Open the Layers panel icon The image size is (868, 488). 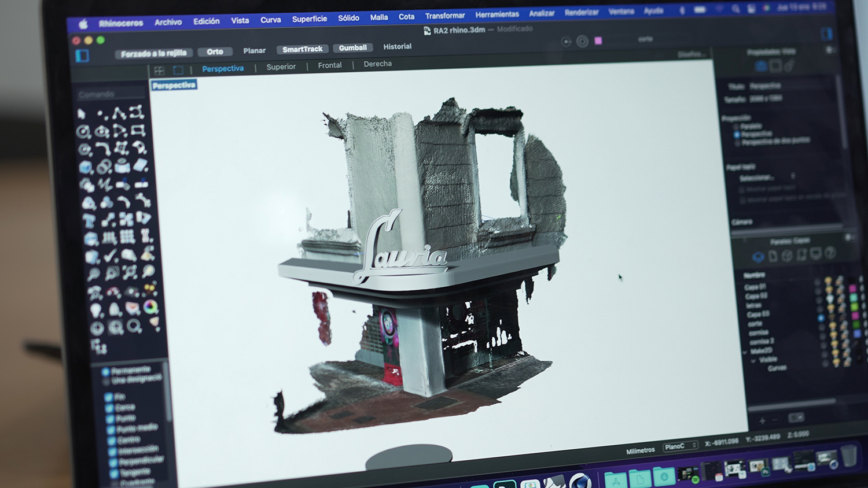coord(757,256)
